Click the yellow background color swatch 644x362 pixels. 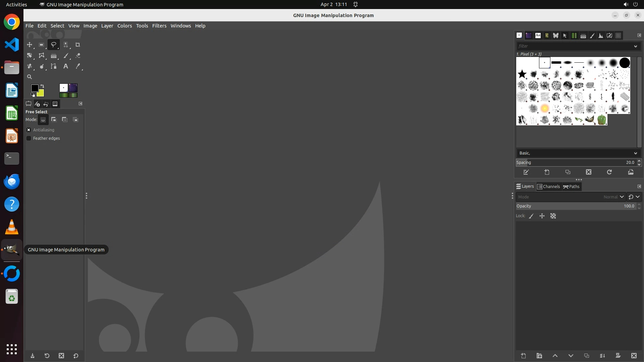pyautogui.click(x=41, y=94)
